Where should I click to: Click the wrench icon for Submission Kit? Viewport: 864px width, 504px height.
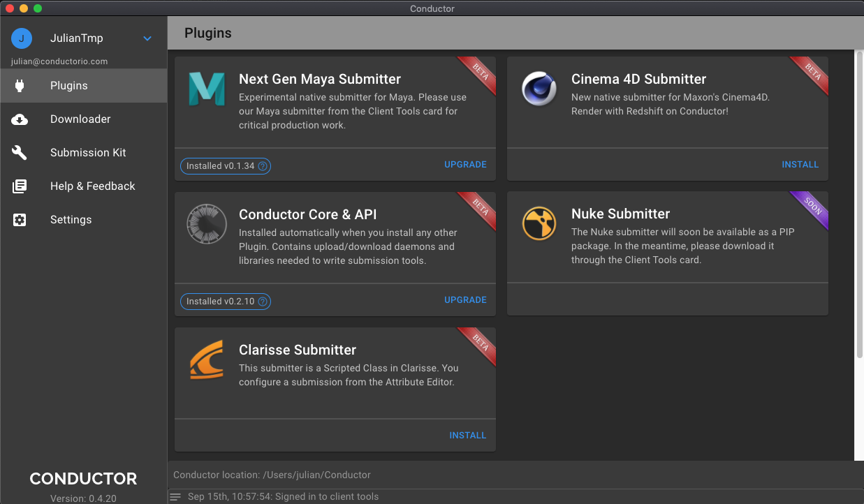[x=20, y=153]
